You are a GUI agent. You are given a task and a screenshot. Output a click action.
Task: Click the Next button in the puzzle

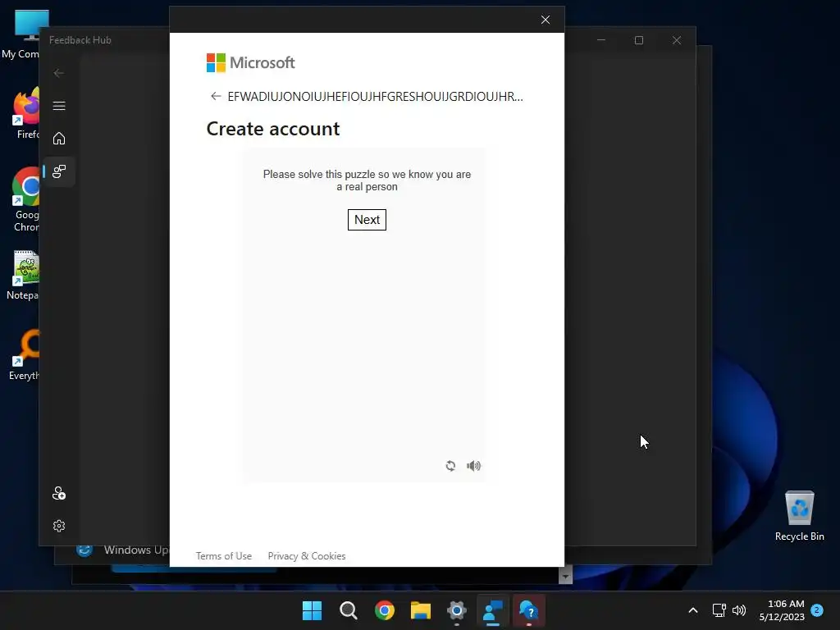(367, 220)
